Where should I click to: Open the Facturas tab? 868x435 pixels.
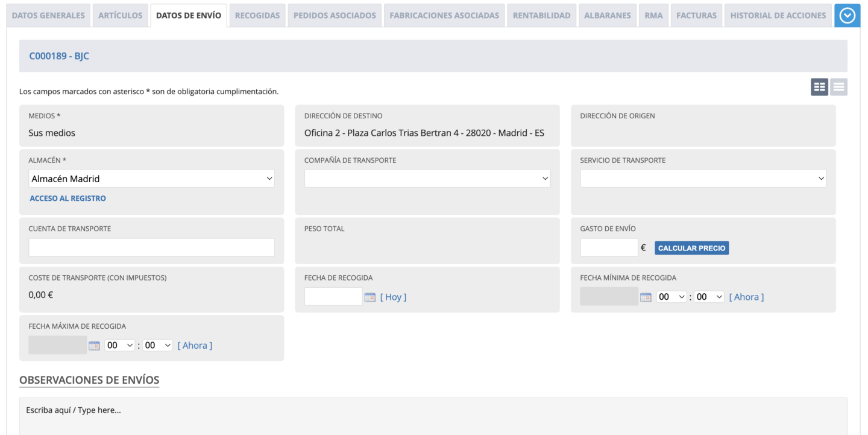[x=696, y=16]
